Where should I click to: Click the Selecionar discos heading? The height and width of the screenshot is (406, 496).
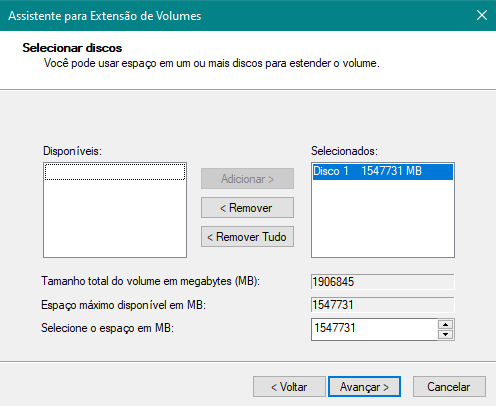[x=72, y=48]
